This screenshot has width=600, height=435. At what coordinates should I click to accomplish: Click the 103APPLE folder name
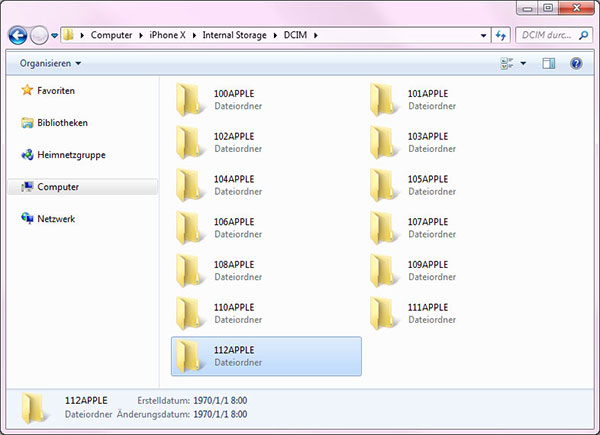tap(428, 136)
